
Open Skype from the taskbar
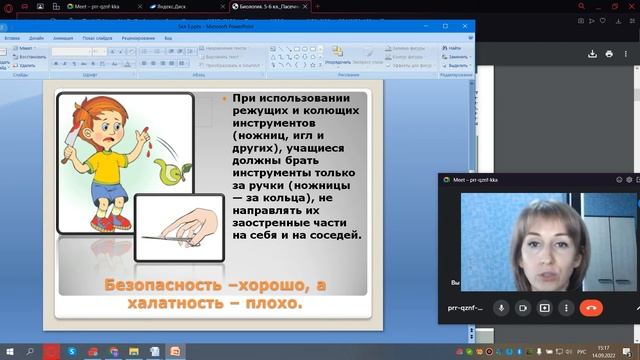pos(72,351)
